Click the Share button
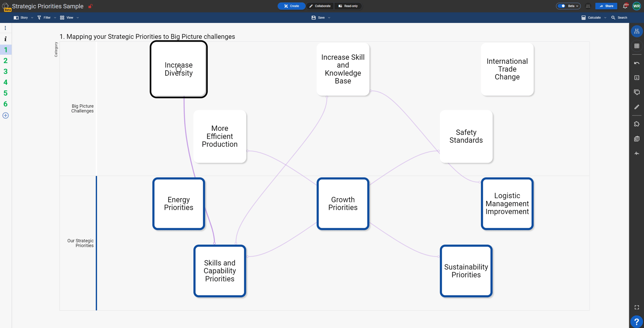Image resolution: width=644 pixels, height=328 pixels. coord(606,6)
